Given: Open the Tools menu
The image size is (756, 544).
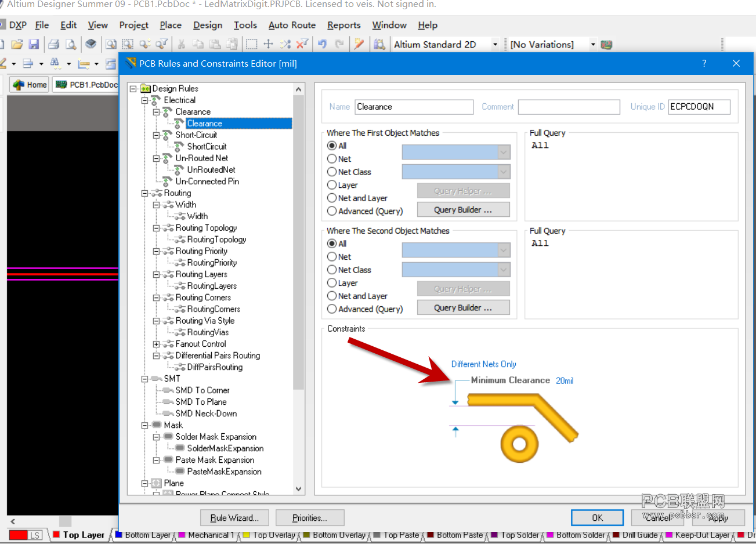Looking at the screenshot, I should tap(245, 25).
